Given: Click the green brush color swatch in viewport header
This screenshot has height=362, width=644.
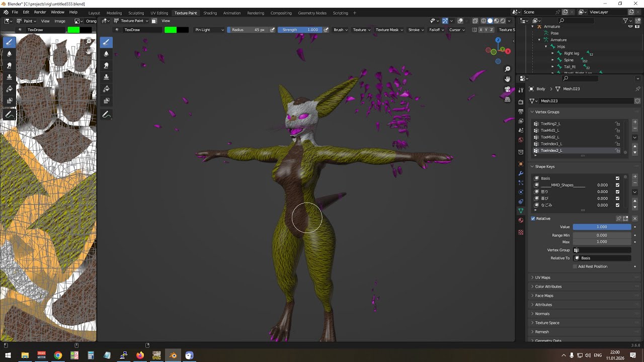Looking at the screenshot, I should point(171,30).
